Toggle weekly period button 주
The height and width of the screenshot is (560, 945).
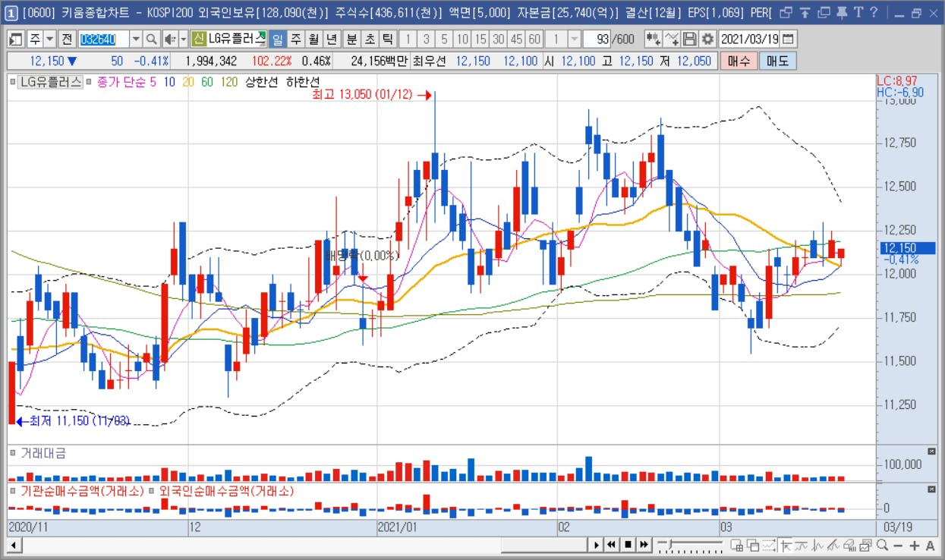(295, 39)
